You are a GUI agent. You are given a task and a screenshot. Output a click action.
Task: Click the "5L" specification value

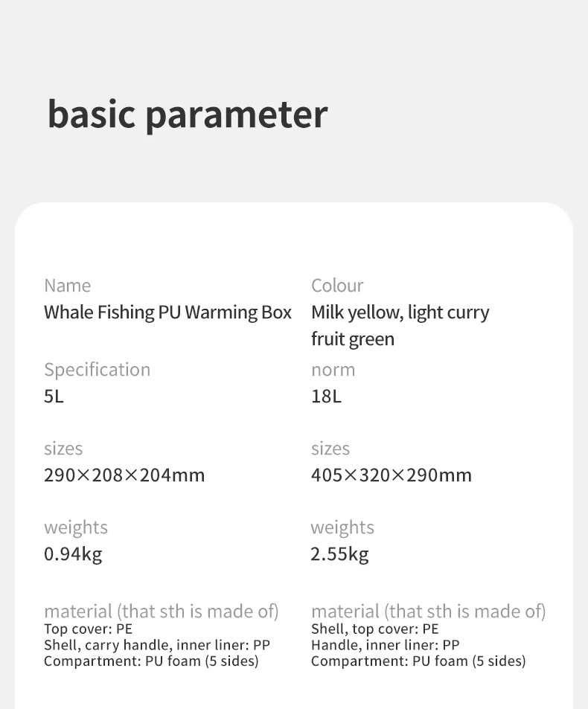coord(54,397)
